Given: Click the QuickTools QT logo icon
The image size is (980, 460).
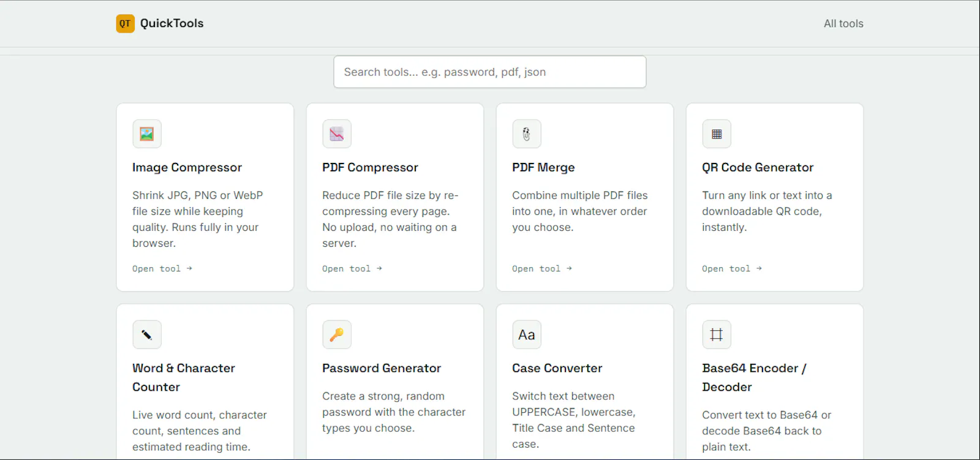Looking at the screenshot, I should (125, 23).
